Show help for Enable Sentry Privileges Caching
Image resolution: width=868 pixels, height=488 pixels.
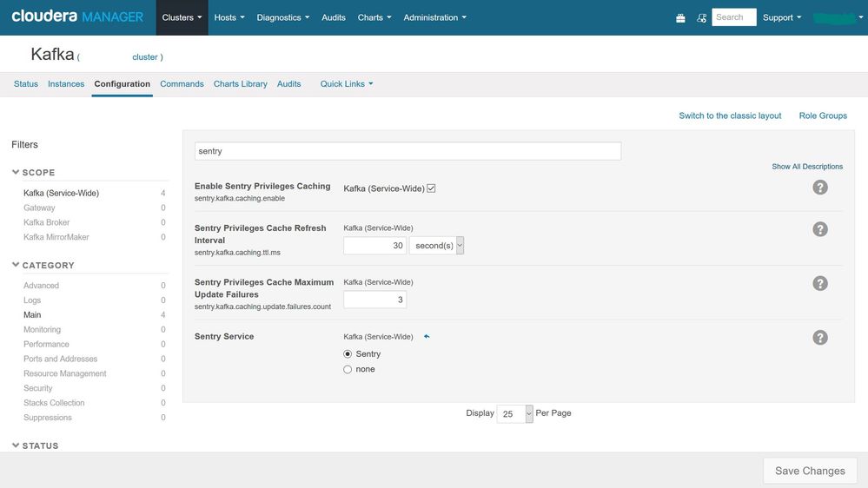(x=820, y=188)
